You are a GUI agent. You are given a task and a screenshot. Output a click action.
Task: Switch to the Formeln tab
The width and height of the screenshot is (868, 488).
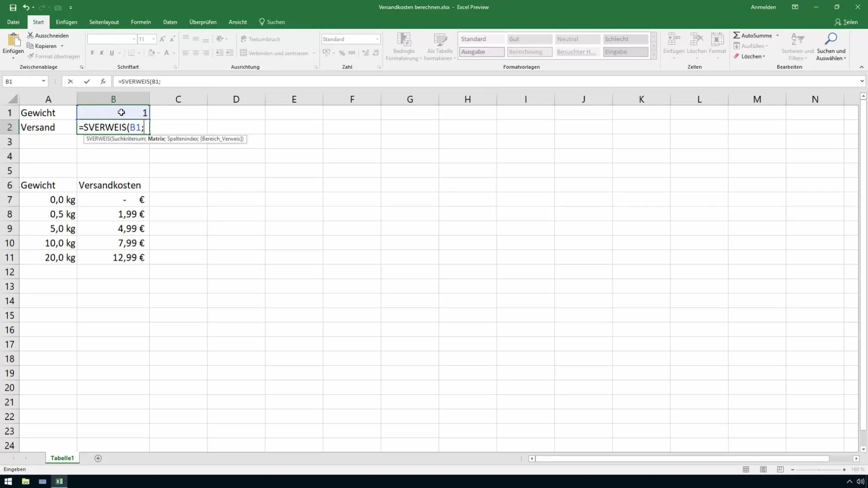pos(141,22)
